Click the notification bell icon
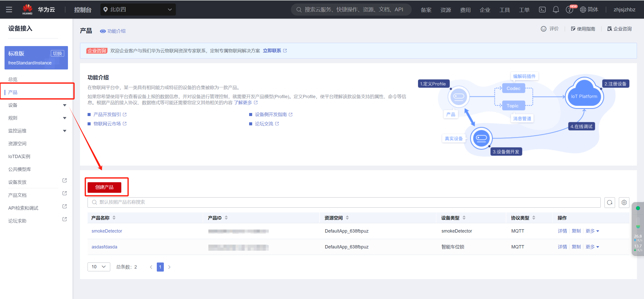Viewport: 644px width, 299px height. (x=556, y=10)
